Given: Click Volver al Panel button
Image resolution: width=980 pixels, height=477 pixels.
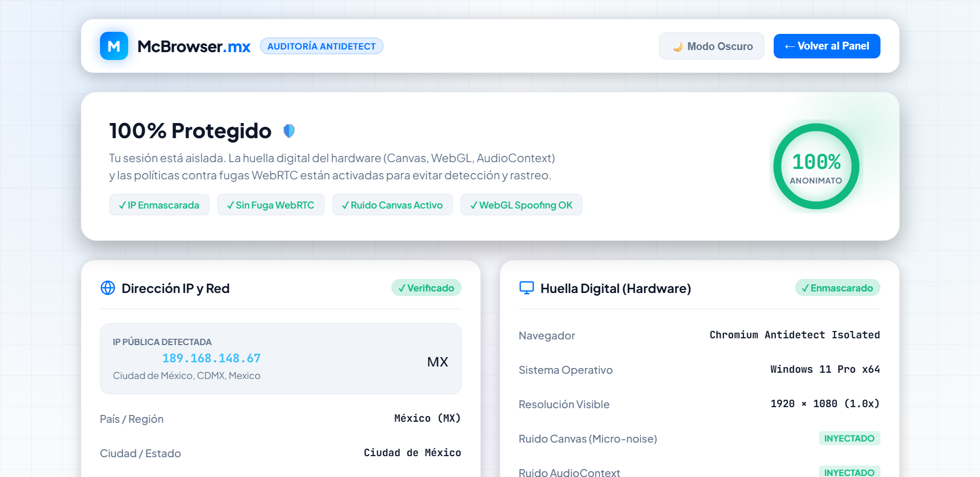Looking at the screenshot, I should click(x=827, y=46).
